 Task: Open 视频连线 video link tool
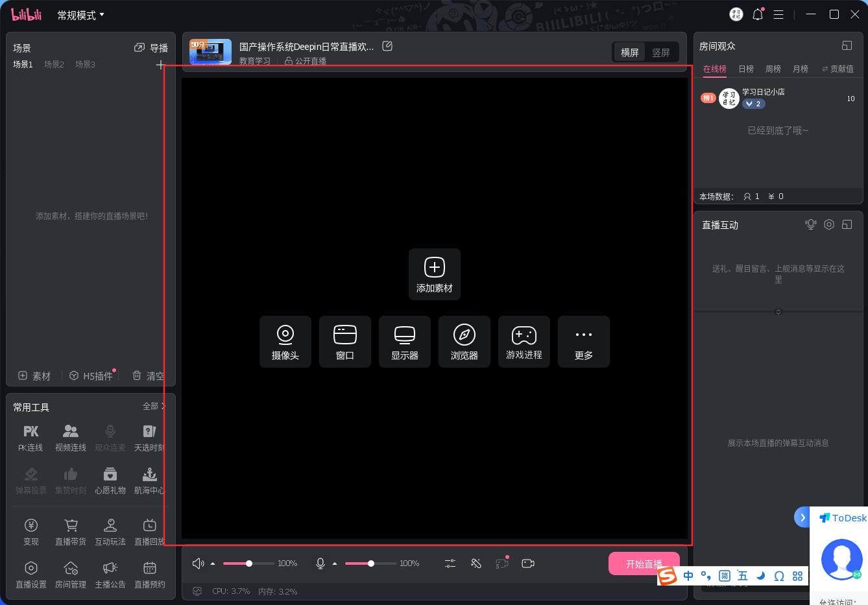coord(70,437)
